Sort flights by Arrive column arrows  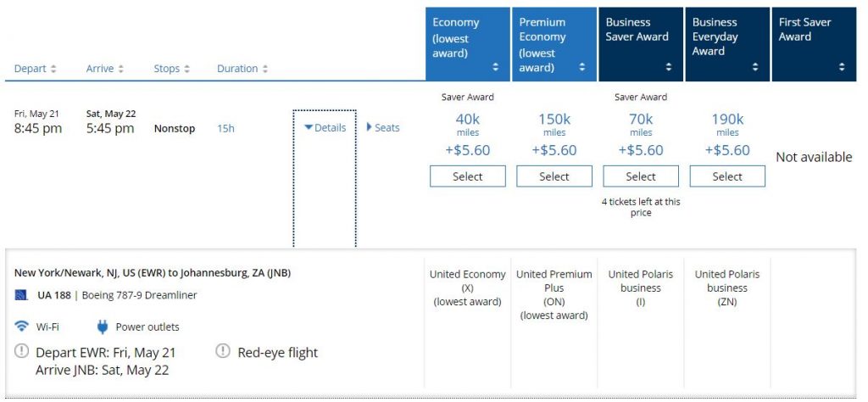120,69
